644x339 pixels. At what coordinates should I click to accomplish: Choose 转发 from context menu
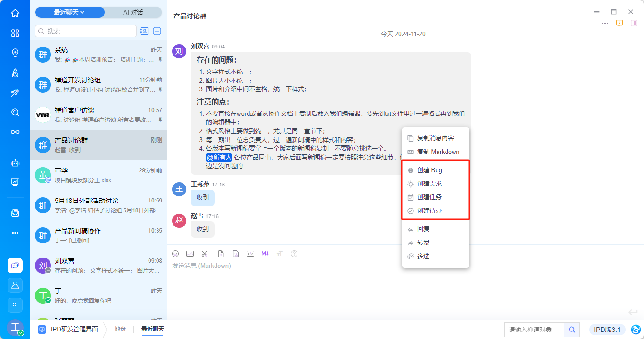click(436, 243)
